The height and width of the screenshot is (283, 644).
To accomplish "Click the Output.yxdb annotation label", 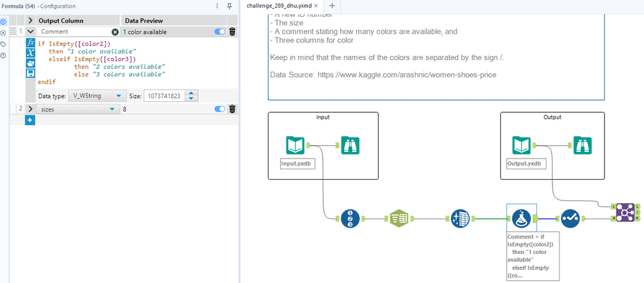I will tap(526, 163).
